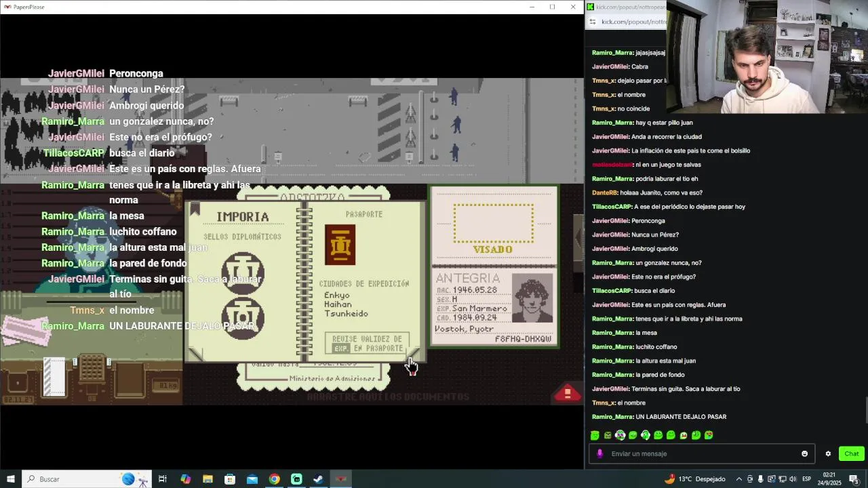Click the red Imporia passport cover emblem
This screenshot has height=488, width=868.
pyautogui.click(x=340, y=245)
